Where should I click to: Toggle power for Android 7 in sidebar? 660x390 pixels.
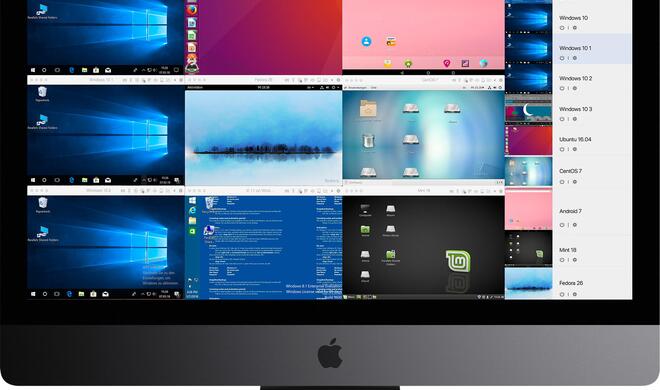(562, 225)
